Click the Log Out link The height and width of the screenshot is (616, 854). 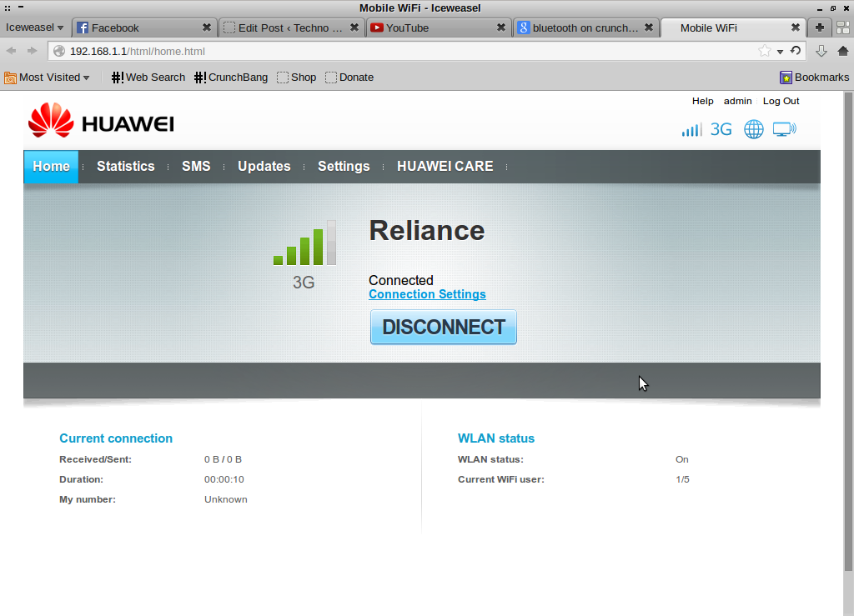(x=781, y=101)
